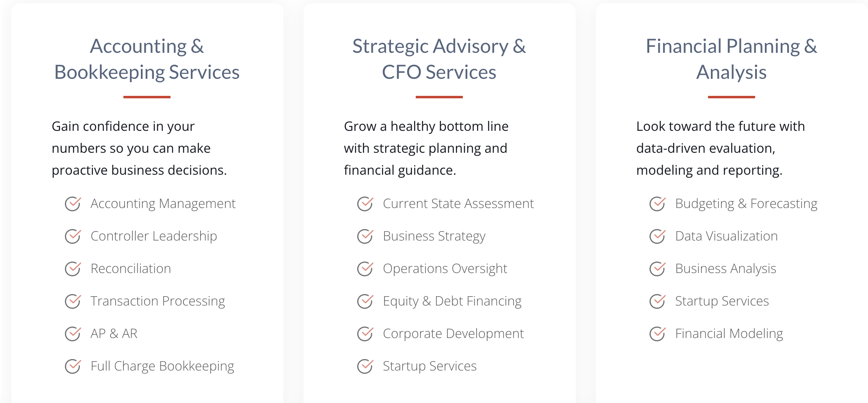Viewport: 868px width, 403px height.
Task: Select the Financial Planning & Analysis heading
Action: [731, 59]
